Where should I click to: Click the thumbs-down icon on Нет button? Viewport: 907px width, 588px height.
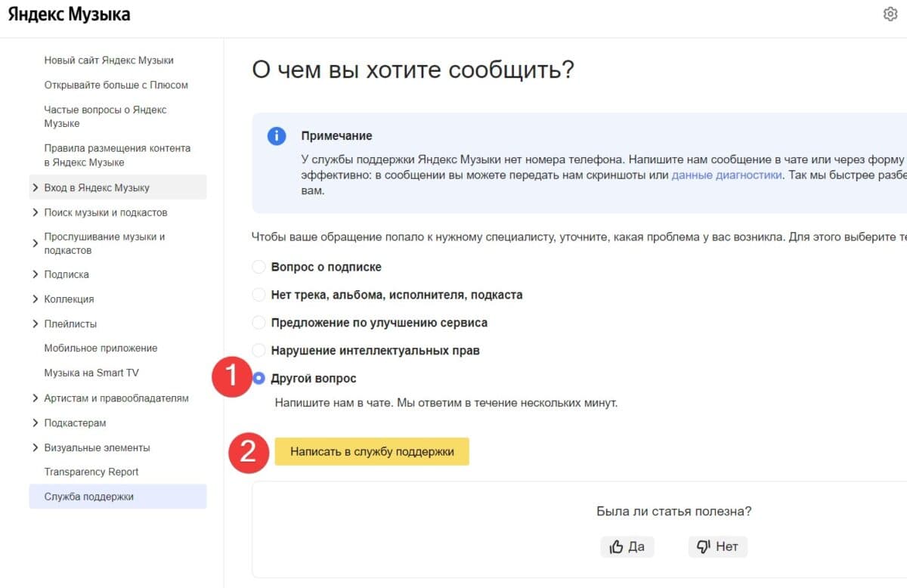(704, 546)
